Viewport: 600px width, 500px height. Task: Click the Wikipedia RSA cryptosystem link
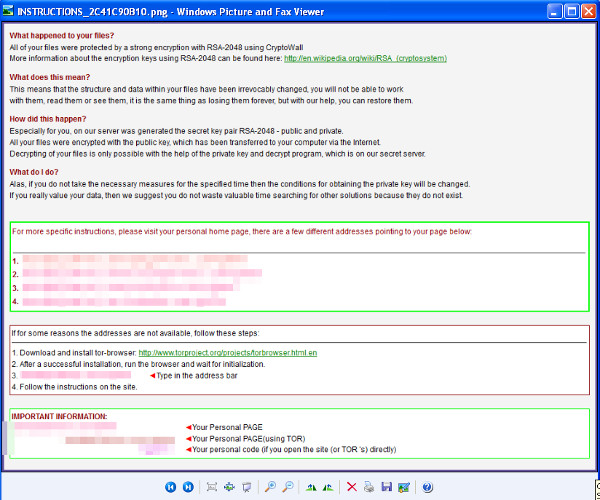(366, 58)
